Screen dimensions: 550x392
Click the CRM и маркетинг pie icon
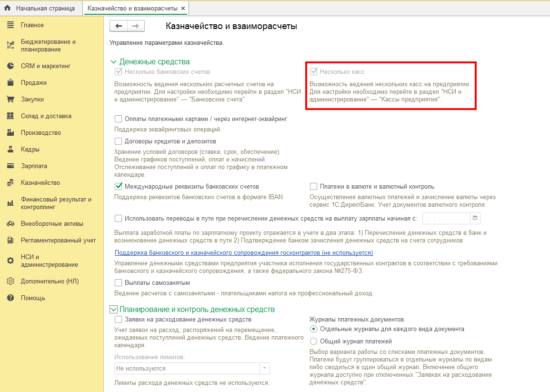(x=10, y=66)
